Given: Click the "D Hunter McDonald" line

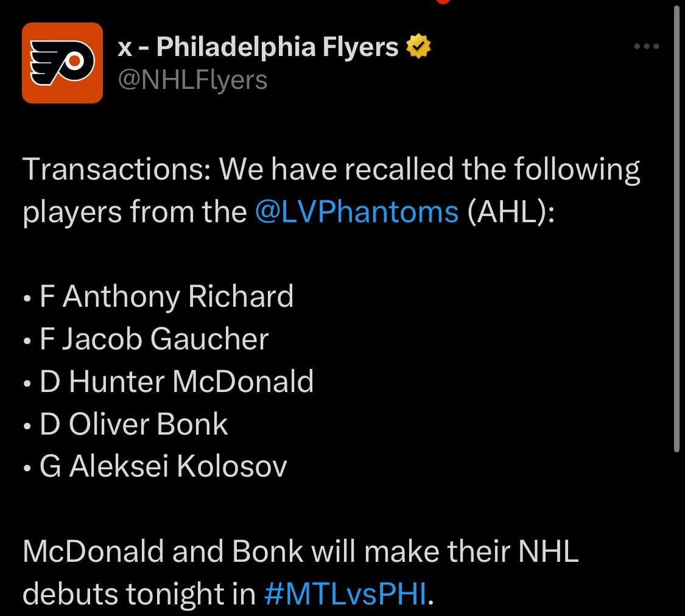Looking at the screenshot, I should coord(177,382).
